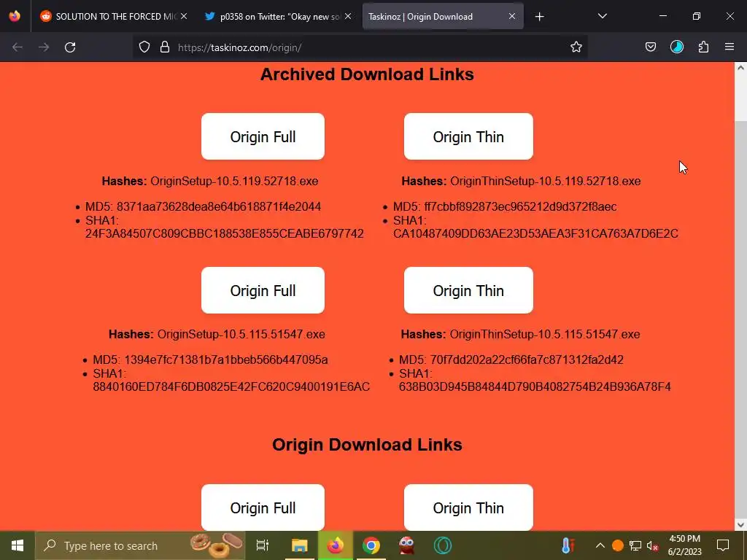Open File Explorer from the taskbar
The width and height of the screenshot is (747, 560).
click(x=300, y=545)
